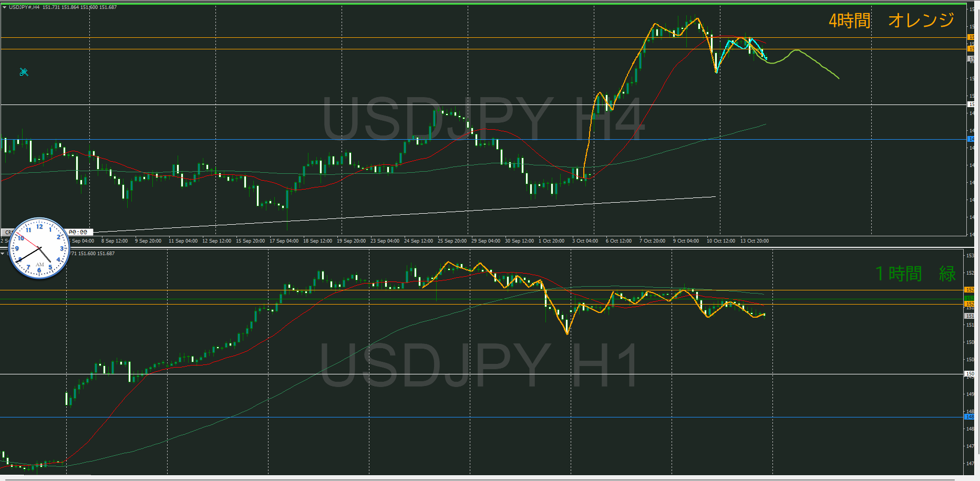Click the blue price tag on H1 price axis
The image size is (980, 481).
coord(969,417)
